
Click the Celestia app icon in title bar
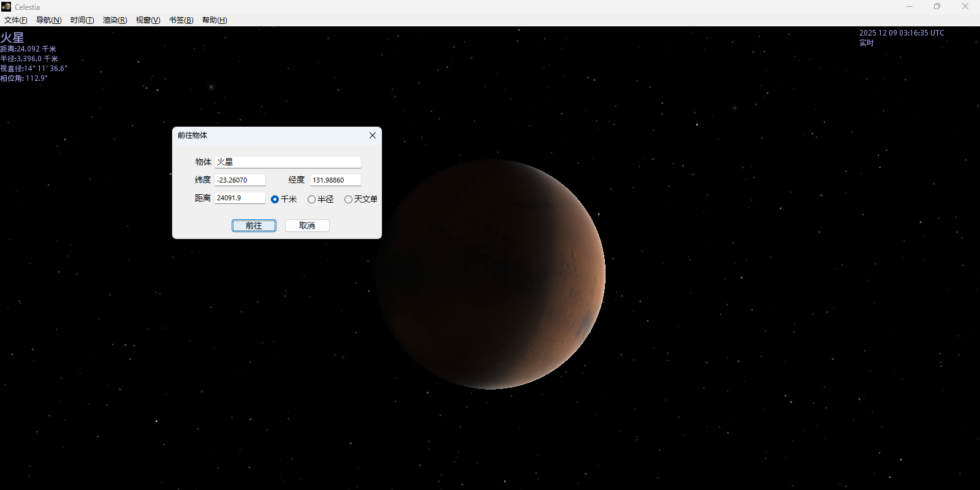6,7
